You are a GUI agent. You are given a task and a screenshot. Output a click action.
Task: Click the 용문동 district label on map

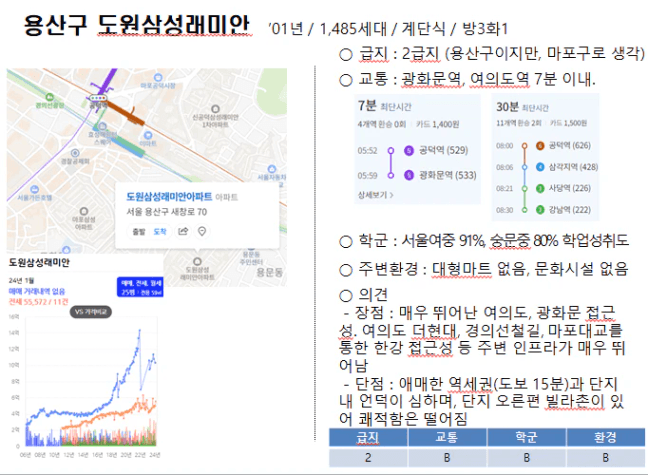269,272
